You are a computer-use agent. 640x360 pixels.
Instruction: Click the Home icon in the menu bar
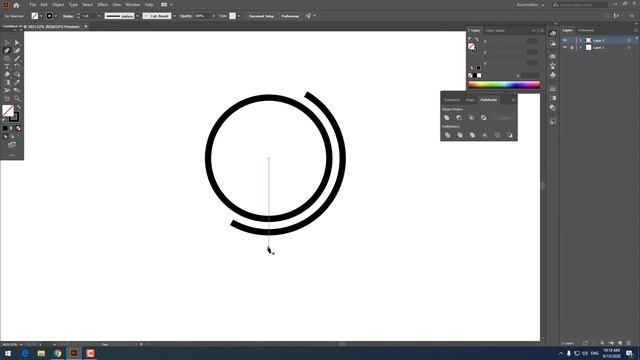pos(16,5)
